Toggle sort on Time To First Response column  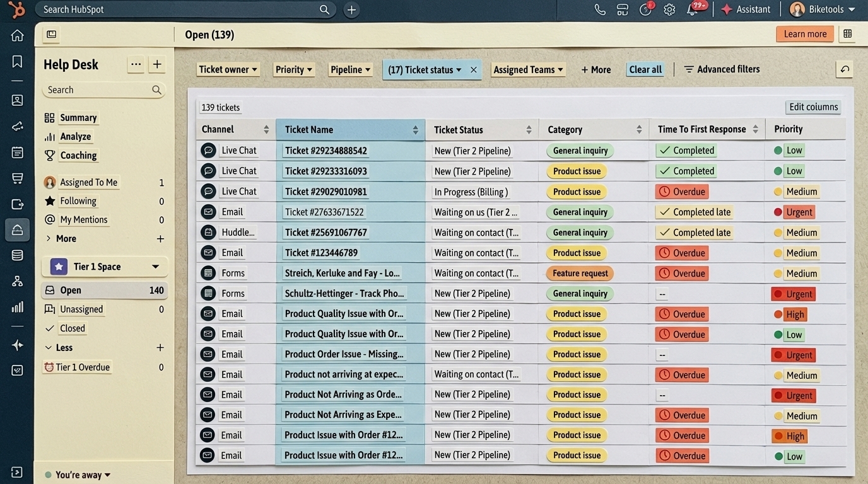756,129
